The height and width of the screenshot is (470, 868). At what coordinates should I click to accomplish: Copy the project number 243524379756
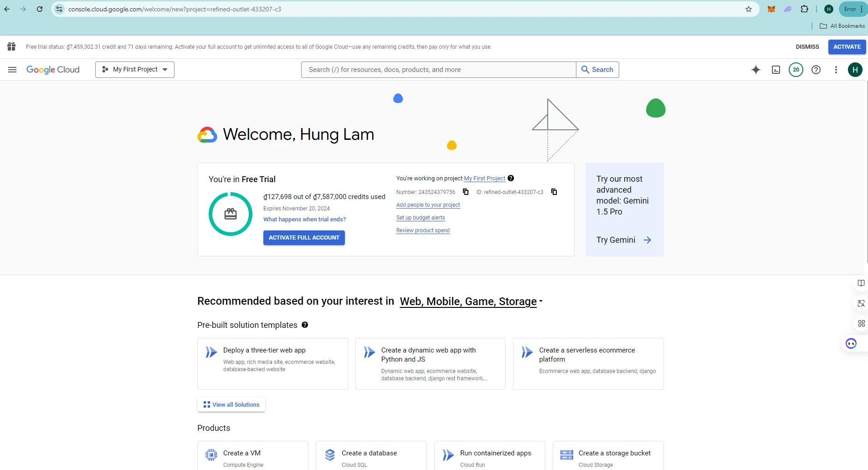[x=466, y=192]
